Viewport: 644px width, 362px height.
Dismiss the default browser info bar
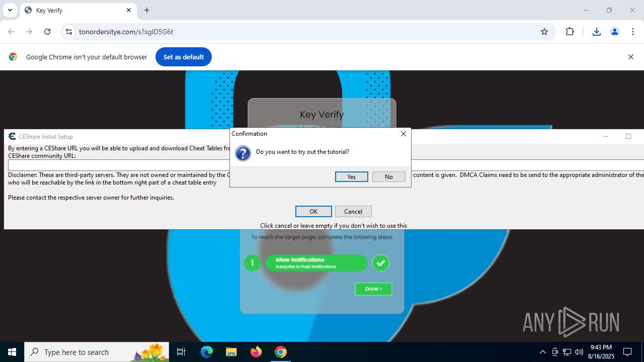pyautogui.click(x=630, y=57)
